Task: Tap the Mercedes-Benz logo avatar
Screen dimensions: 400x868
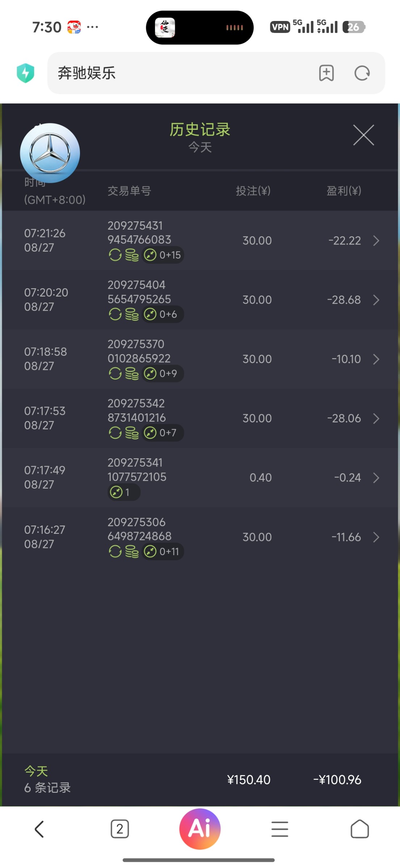Action: pyautogui.click(x=50, y=153)
